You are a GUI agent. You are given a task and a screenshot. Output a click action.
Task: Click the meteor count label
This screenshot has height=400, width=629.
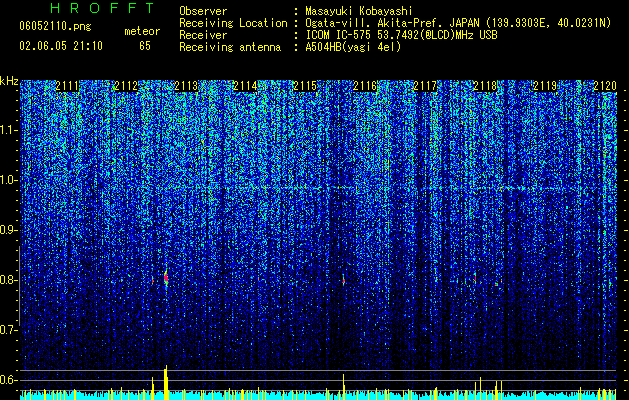[x=142, y=31]
